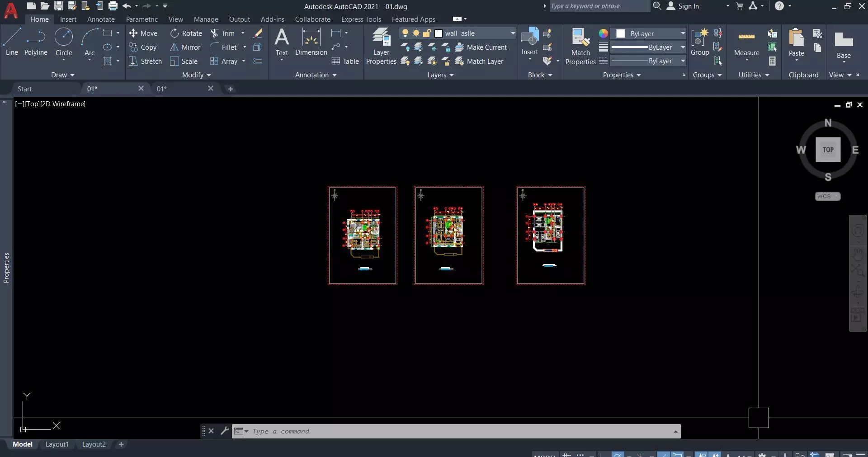Click the Erase tool icon
Viewport: 868px width, 457px height.
tap(258, 33)
